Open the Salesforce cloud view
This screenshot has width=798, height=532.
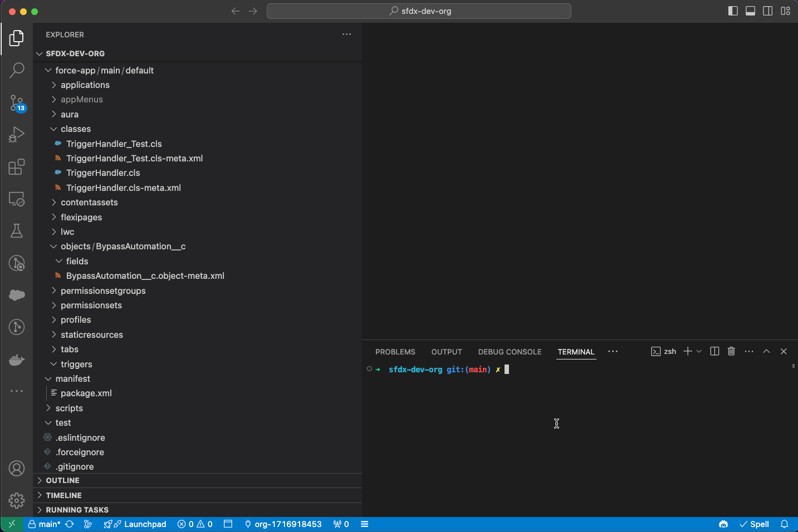pos(17,295)
